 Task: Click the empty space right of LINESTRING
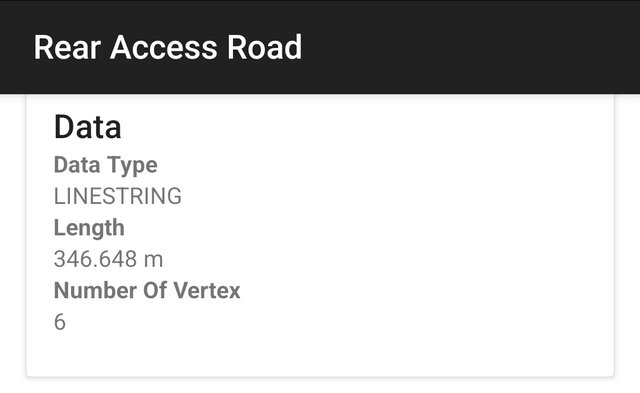(x=396, y=196)
